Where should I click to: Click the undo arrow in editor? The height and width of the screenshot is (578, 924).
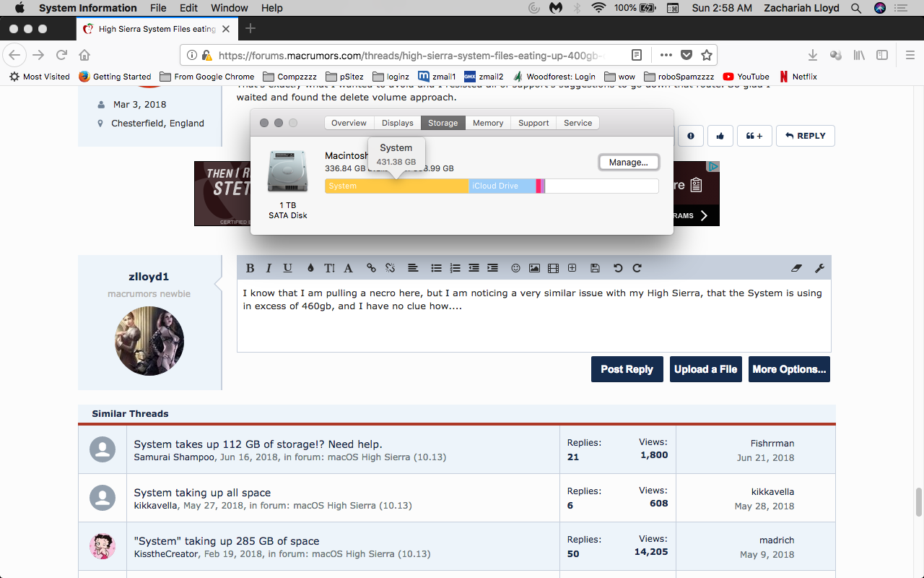pyautogui.click(x=618, y=268)
